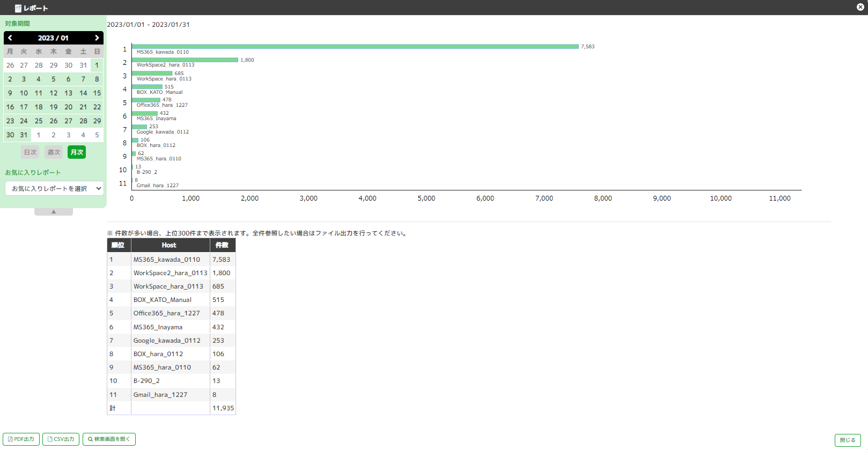Click the Office365 hara 1227 chart label

pyautogui.click(x=162, y=105)
